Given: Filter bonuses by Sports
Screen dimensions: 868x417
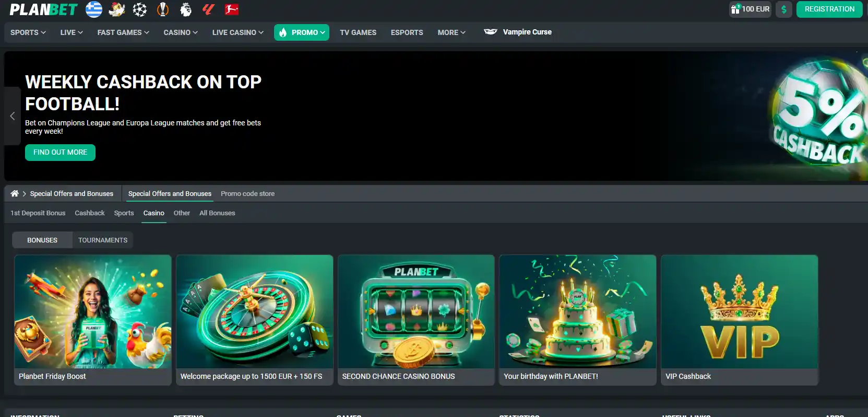Looking at the screenshot, I should (x=124, y=213).
